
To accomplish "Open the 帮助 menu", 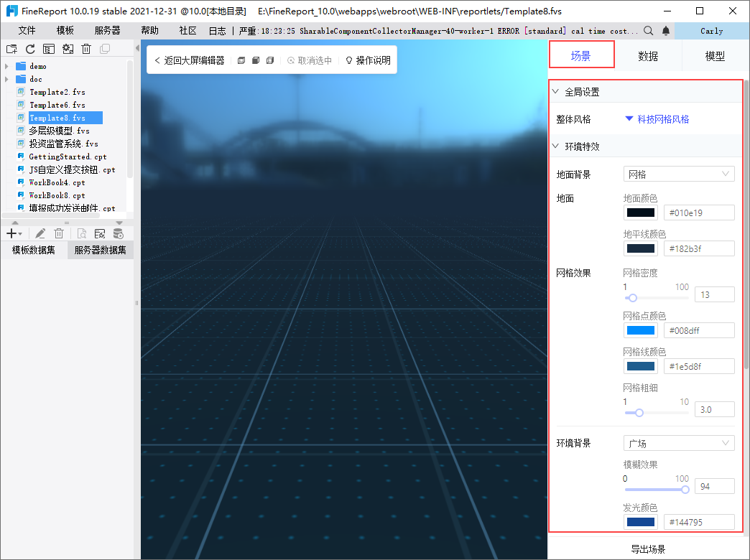I will pyautogui.click(x=149, y=31).
